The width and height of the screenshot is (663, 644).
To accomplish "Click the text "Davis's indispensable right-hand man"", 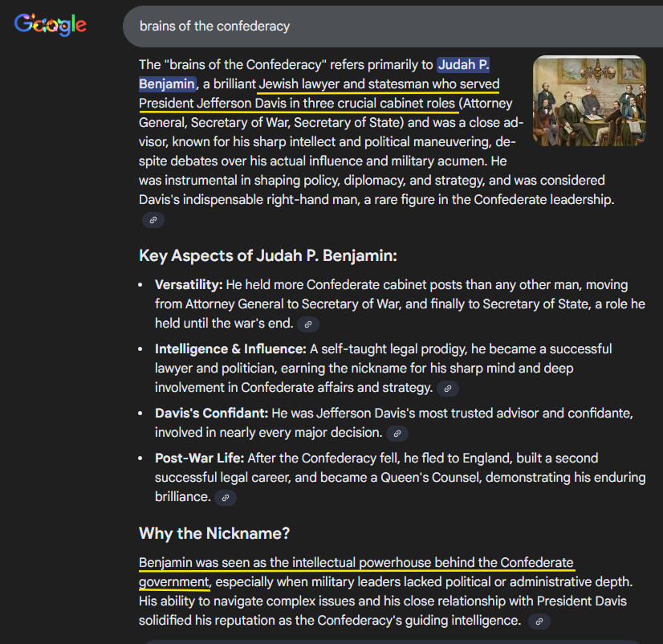I will 250,200.
